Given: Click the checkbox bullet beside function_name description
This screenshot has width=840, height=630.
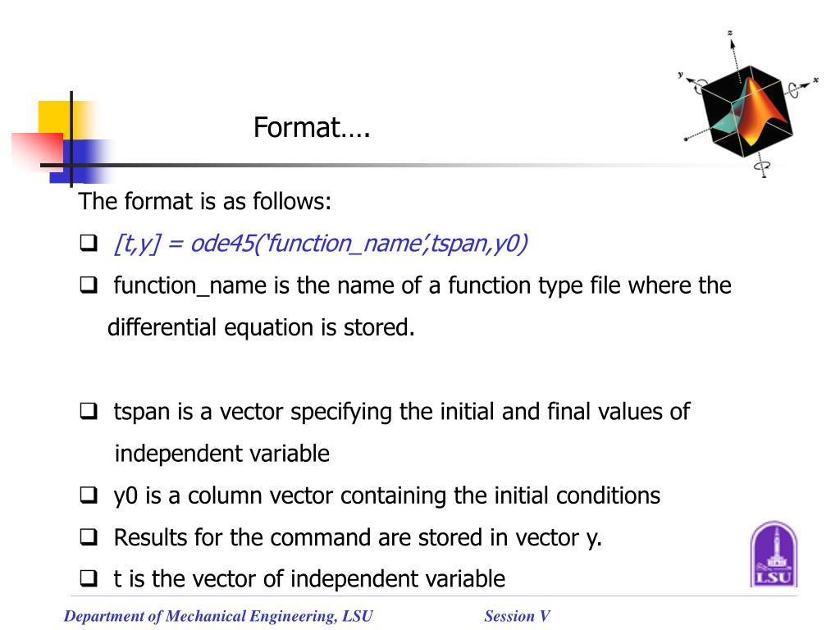Looking at the screenshot, I should click(x=89, y=285).
